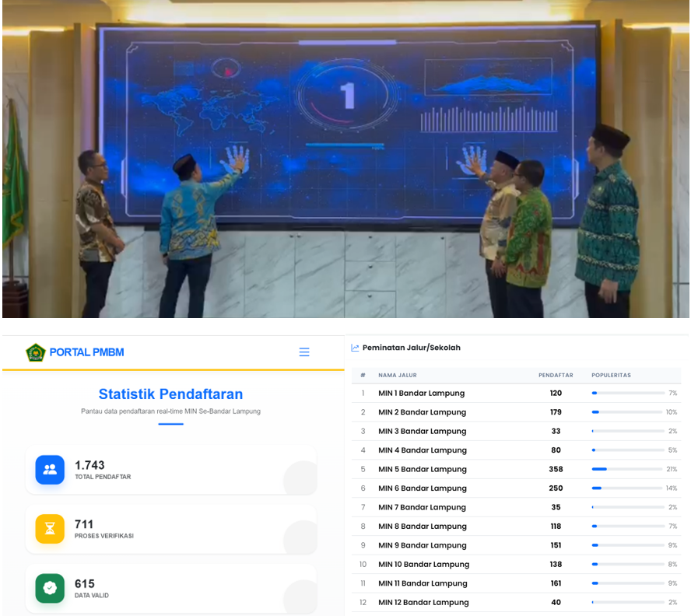691x616 pixels.
Task: Click the Statistik Pendaftaran heading
Action: click(x=170, y=394)
